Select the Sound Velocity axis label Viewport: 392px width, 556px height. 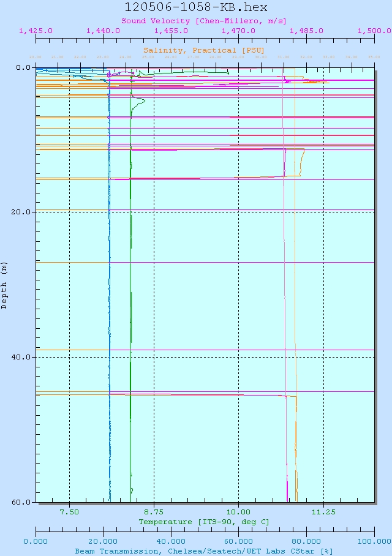203,21
